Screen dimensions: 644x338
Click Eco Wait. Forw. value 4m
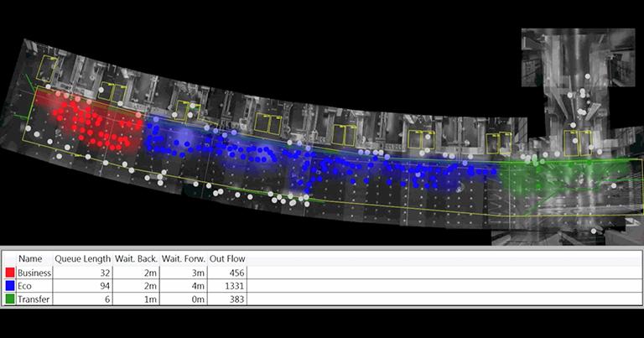click(199, 286)
